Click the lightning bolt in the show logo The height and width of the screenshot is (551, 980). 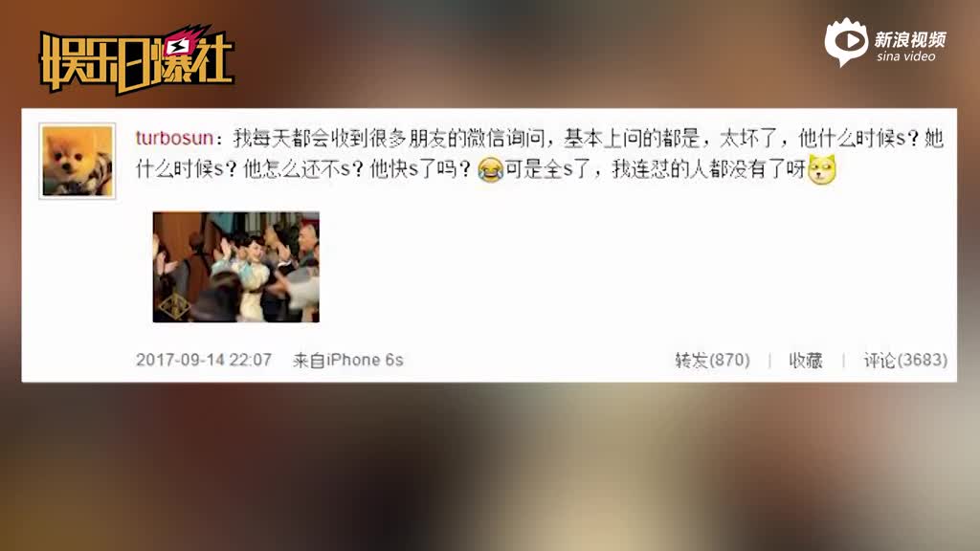pos(180,46)
